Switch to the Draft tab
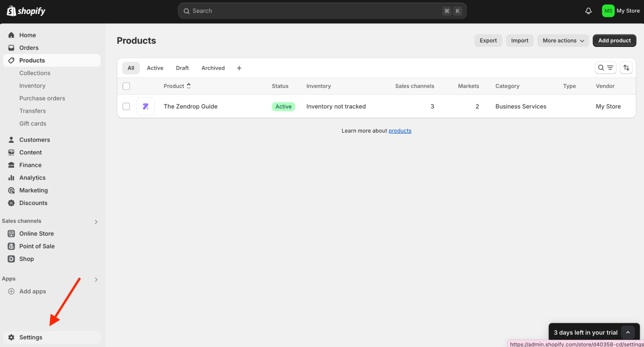The height and width of the screenshot is (347, 644). pyautogui.click(x=182, y=68)
